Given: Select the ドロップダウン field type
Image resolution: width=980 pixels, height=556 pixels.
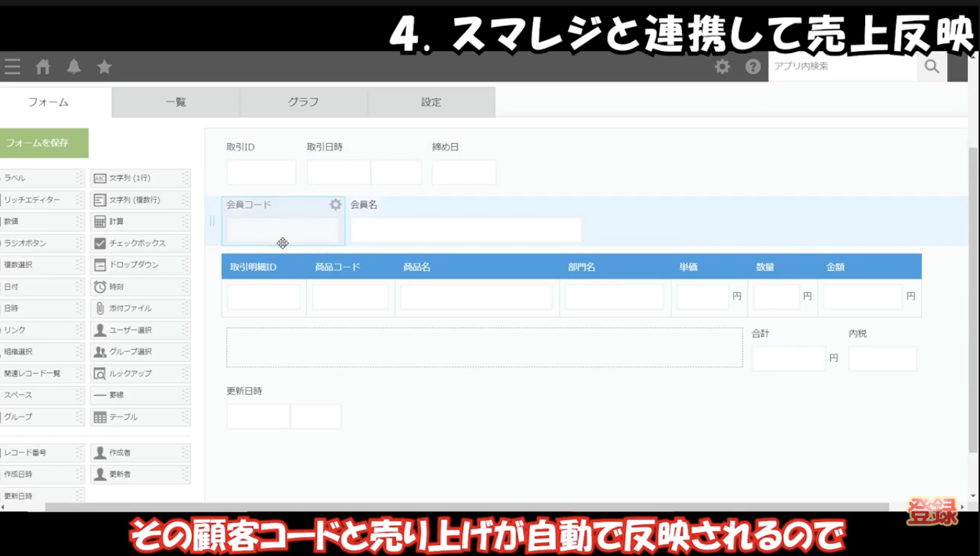Looking at the screenshot, I should pyautogui.click(x=139, y=265).
